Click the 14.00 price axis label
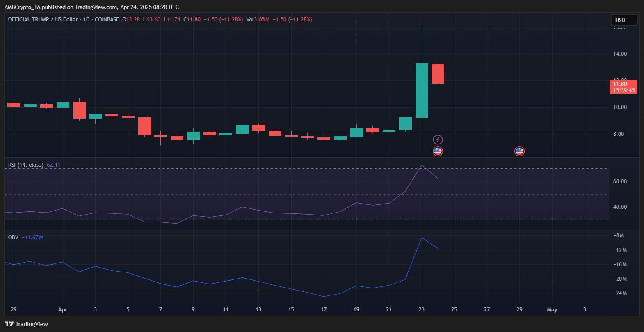Viewport: 644px width, 332px height. pos(620,54)
